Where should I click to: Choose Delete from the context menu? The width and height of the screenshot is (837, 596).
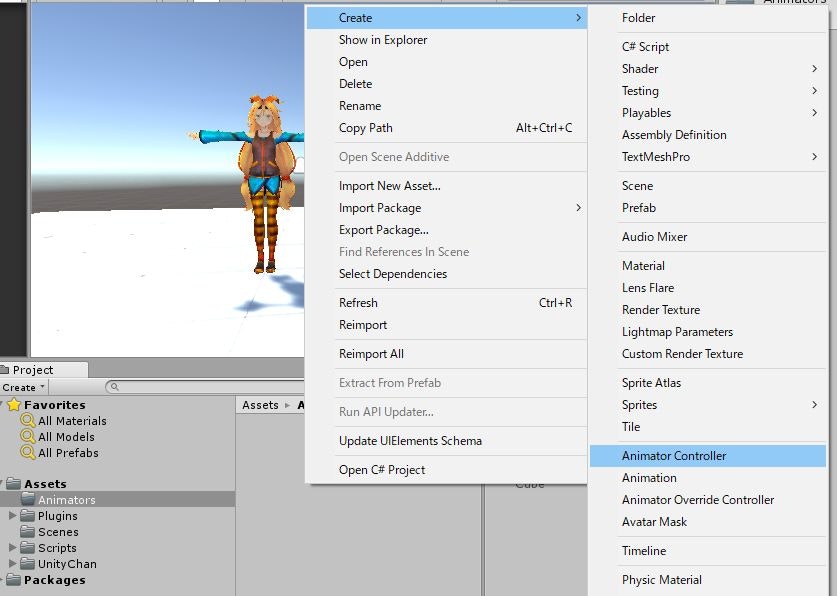point(447,84)
